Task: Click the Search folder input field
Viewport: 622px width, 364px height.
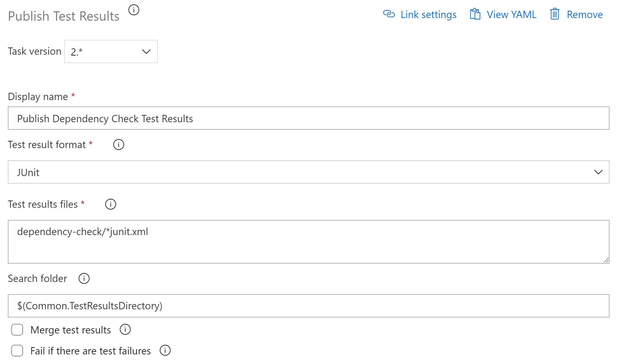Action: tap(308, 306)
